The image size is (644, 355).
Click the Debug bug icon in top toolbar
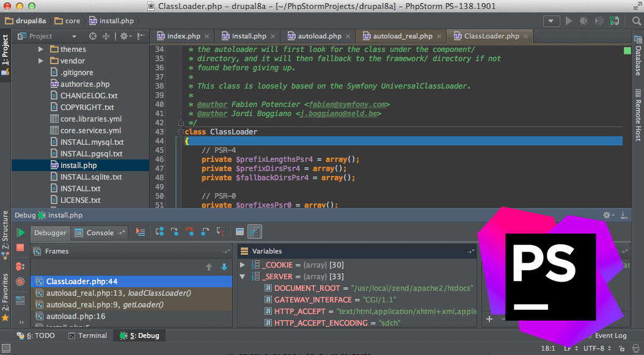584,21
